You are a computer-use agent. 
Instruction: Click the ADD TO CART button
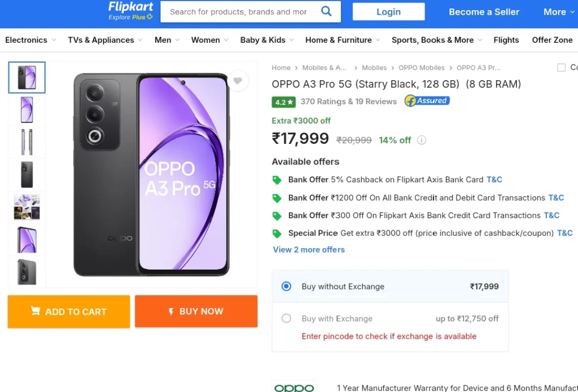pyautogui.click(x=69, y=311)
